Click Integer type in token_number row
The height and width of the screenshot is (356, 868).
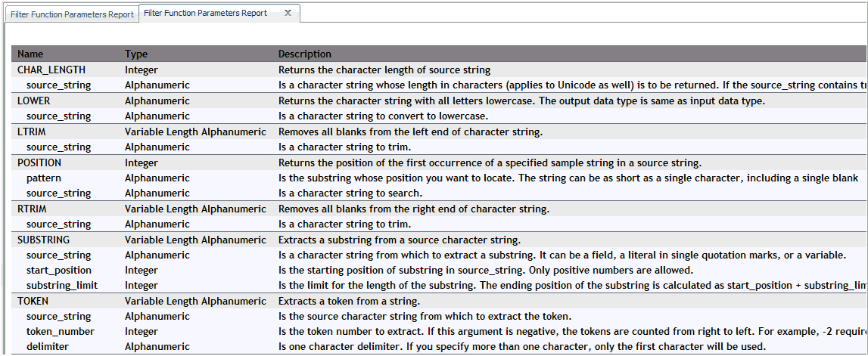[x=142, y=332]
